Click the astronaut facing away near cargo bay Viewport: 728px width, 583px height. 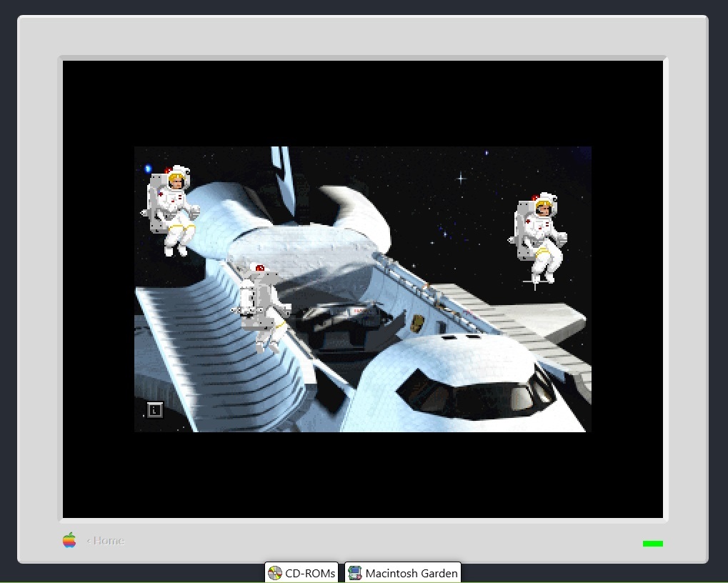click(x=261, y=308)
